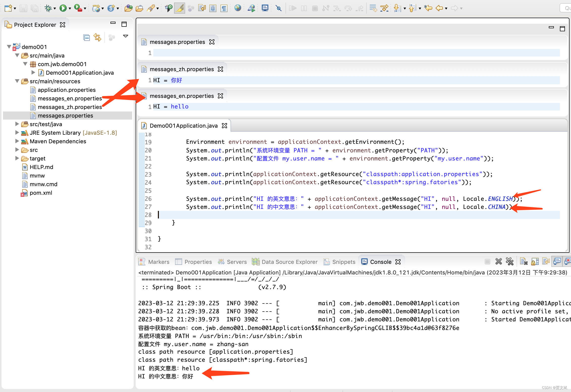
Task: Collapse the demo001 project node
Action: point(9,47)
